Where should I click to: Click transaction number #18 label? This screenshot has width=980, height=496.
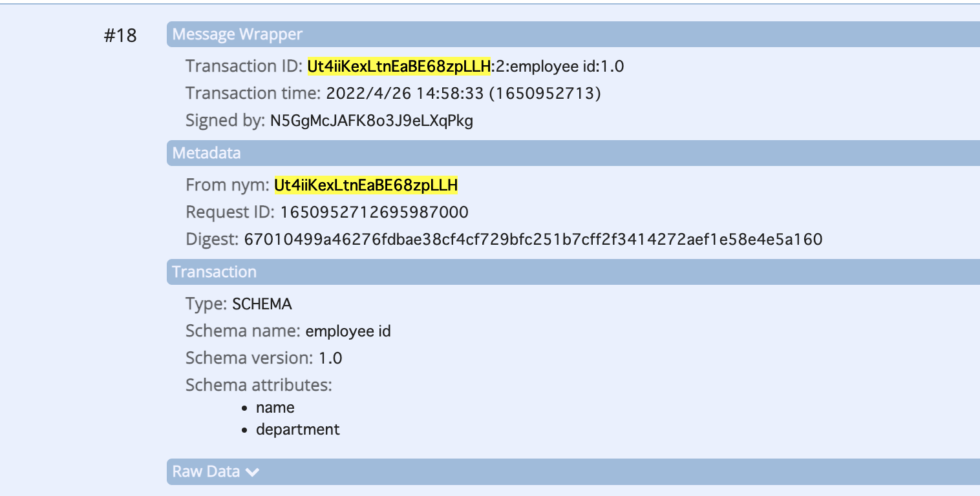click(120, 35)
